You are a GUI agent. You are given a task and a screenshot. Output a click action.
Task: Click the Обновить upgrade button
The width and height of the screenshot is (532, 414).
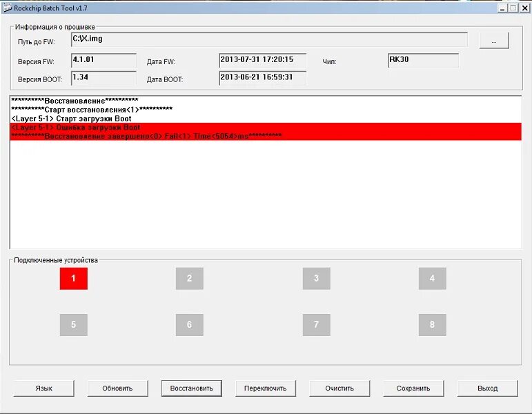(117, 388)
